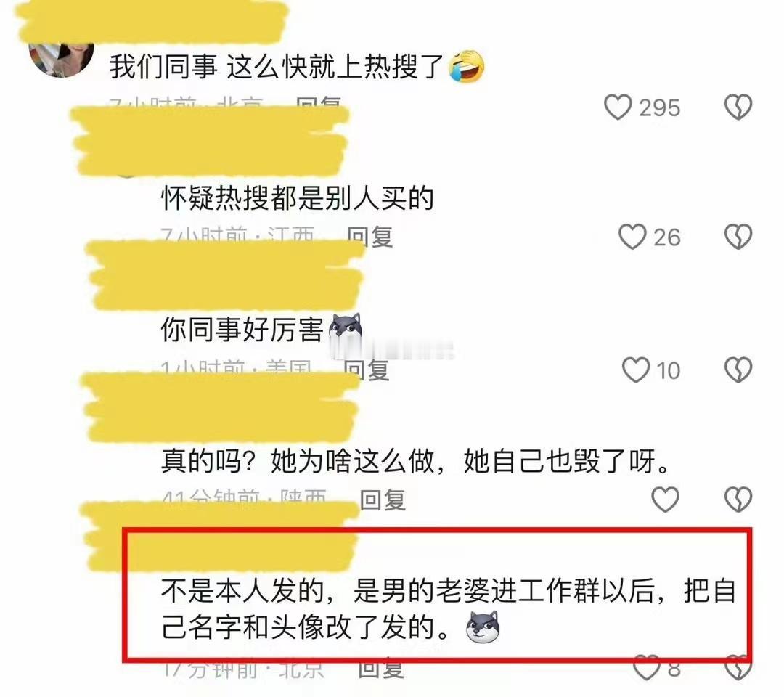Image resolution: width=784 pixels, height=697 pixels.
Task: Tap the husky emoji after '改了发的。'
Action: click(x=483, y=627)
